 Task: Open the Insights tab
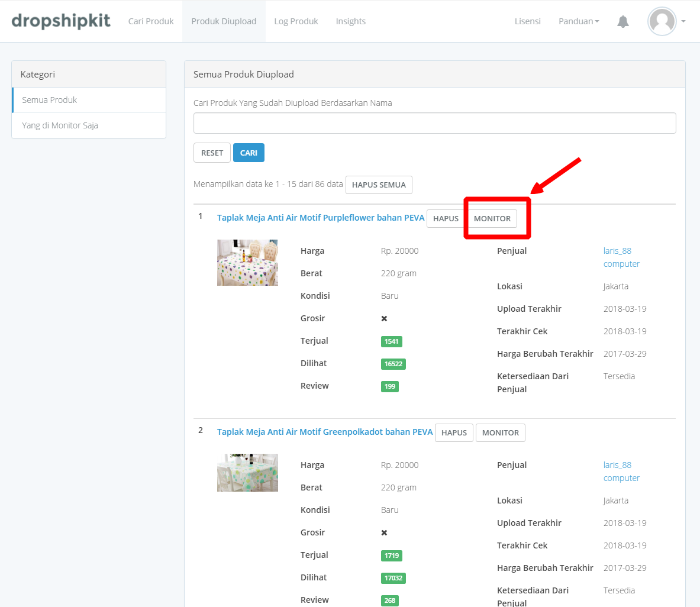click(x=350, y=21)
